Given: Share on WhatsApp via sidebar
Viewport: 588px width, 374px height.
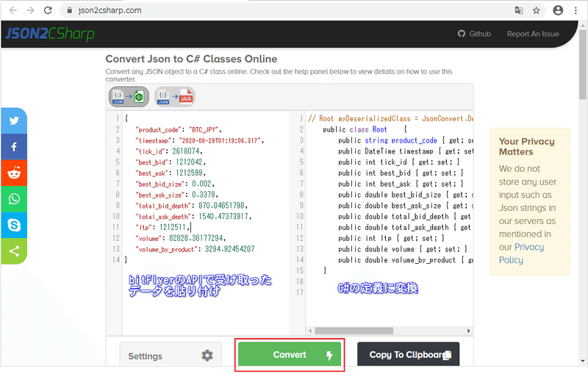Looking at the screenshot, I should 14,199.
